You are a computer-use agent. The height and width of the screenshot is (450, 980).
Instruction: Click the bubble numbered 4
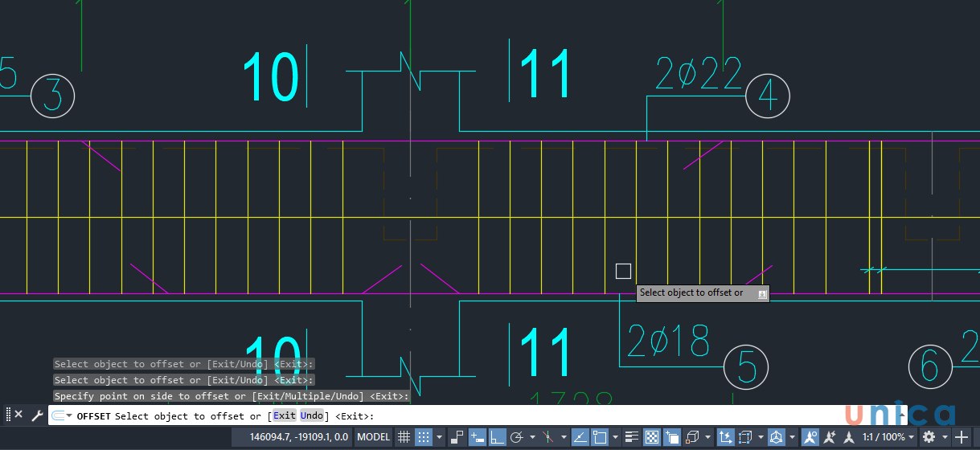[767, 97]
